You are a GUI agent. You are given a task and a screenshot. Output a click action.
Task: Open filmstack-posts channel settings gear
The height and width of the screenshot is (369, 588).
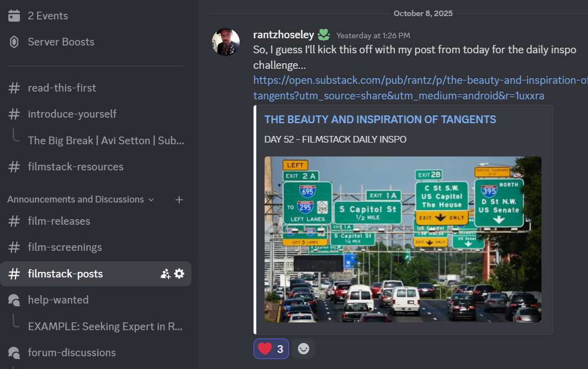coord(179,274)
